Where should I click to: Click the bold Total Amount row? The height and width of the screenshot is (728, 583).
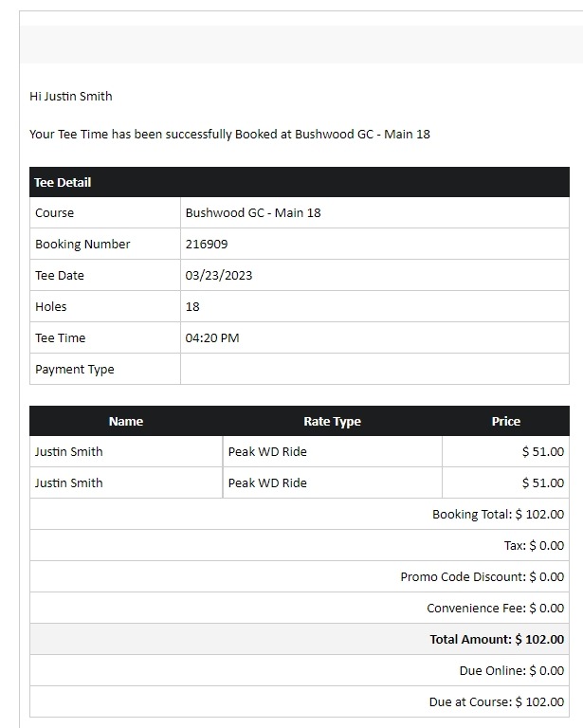pyautogui.click(x=300, y=639)
